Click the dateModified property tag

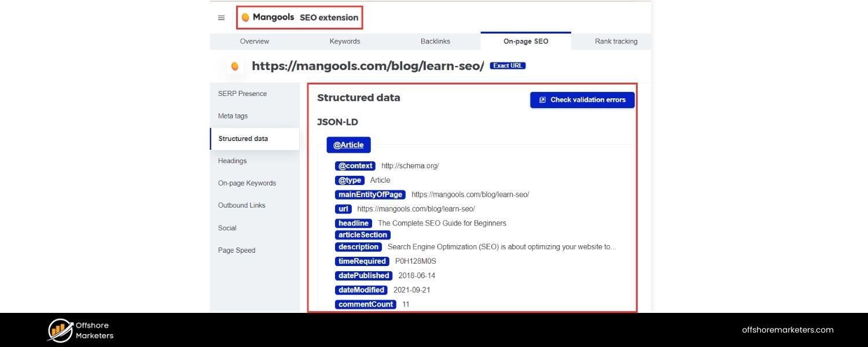(361, 290)
